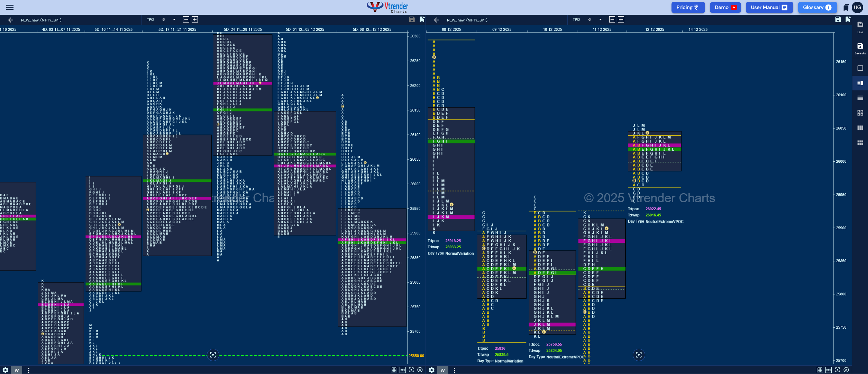This screenshot has width=868, height=374.
Task: Open the three-dot more options on left chart
Action: [28, 370]
